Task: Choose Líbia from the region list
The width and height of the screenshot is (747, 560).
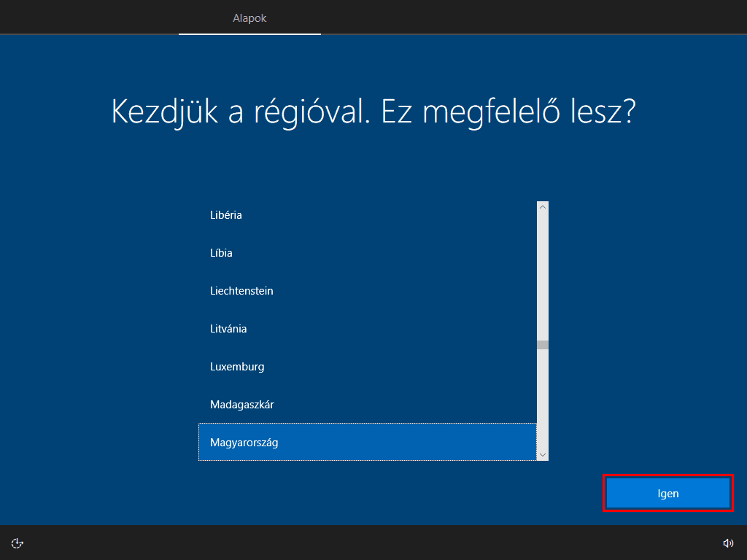Action: 221,253
